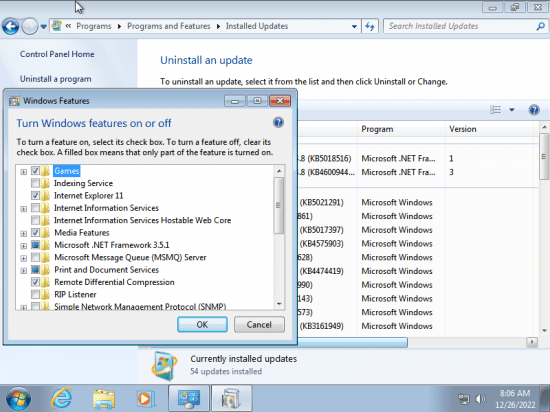The height and width of the screenshot is (412, 550).
Task: Select the KB5018516 update row
Action: tap(417, 158)
